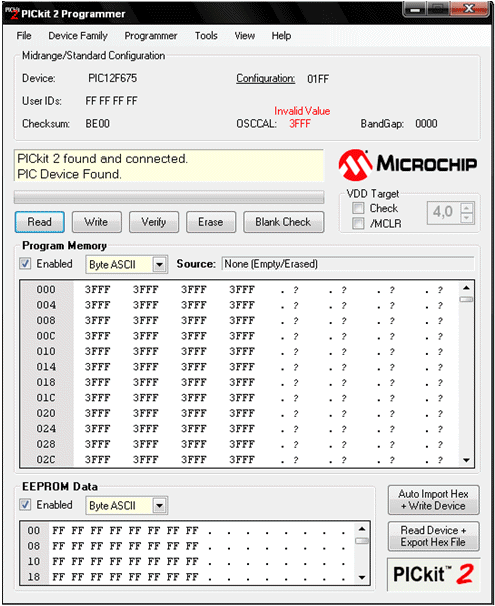This screenshot has height=606, width=495.
Task: Minimize the PICkit 2 Programmer window
Action: click(x=415, y=9)
